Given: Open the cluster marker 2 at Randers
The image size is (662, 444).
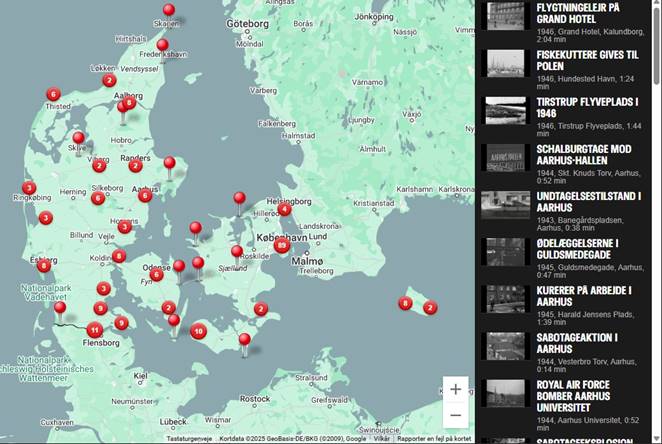Looking at the screenshot, I should 136,166.
